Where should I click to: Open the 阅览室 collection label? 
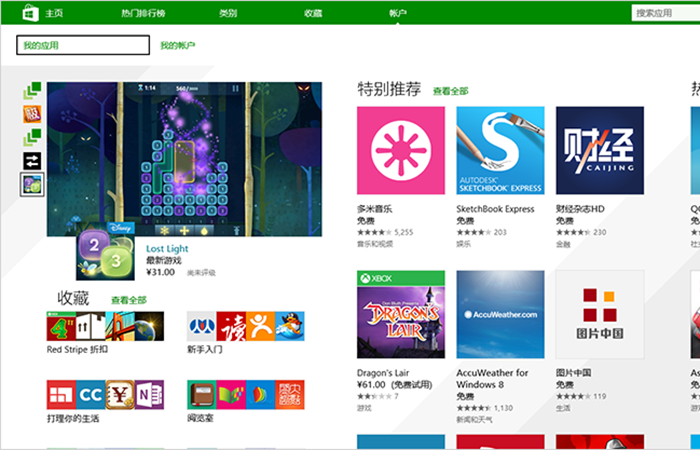tap(200, 419)
